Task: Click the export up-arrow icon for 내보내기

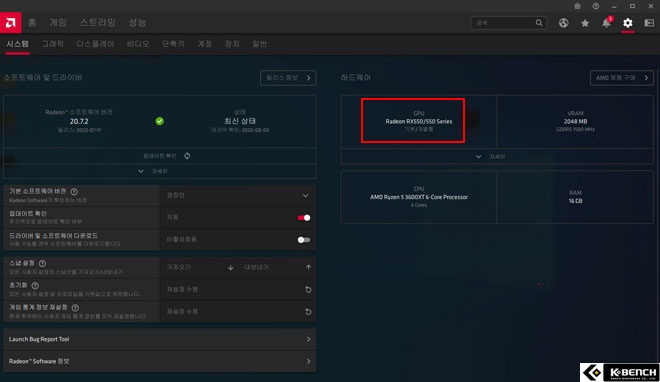Action: pyautogui.click(x=308, y=267)
